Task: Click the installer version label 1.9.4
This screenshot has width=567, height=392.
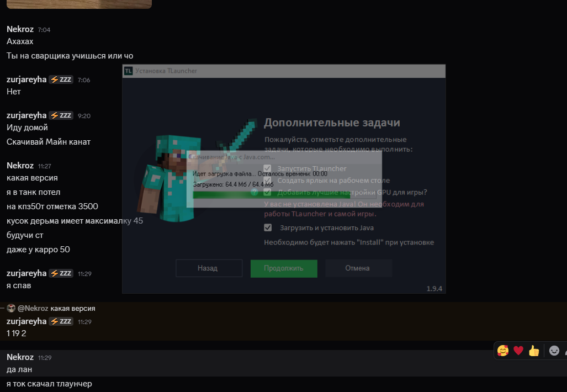Action: click(x=434, y=289)
